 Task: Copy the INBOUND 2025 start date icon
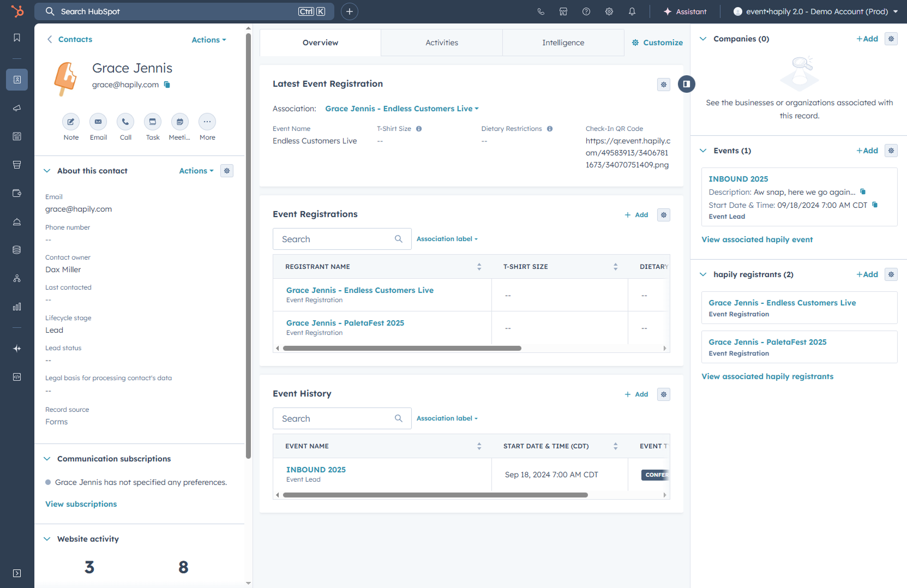tap(875, 205)
